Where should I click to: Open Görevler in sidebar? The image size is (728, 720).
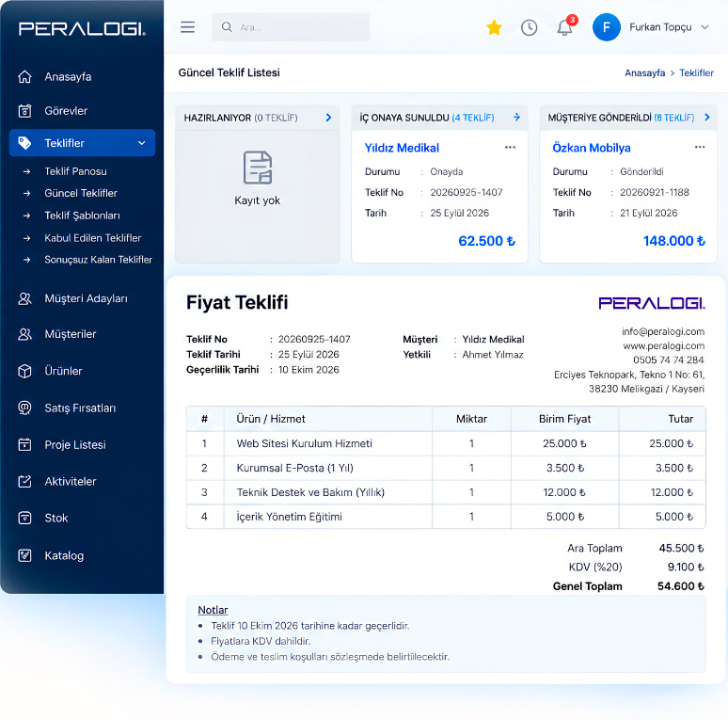66,110
